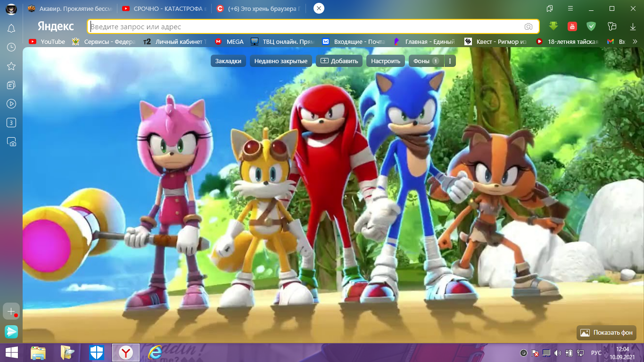
Task: Expand the three-dot menu beside Фоны
Action: pos(450,61)
